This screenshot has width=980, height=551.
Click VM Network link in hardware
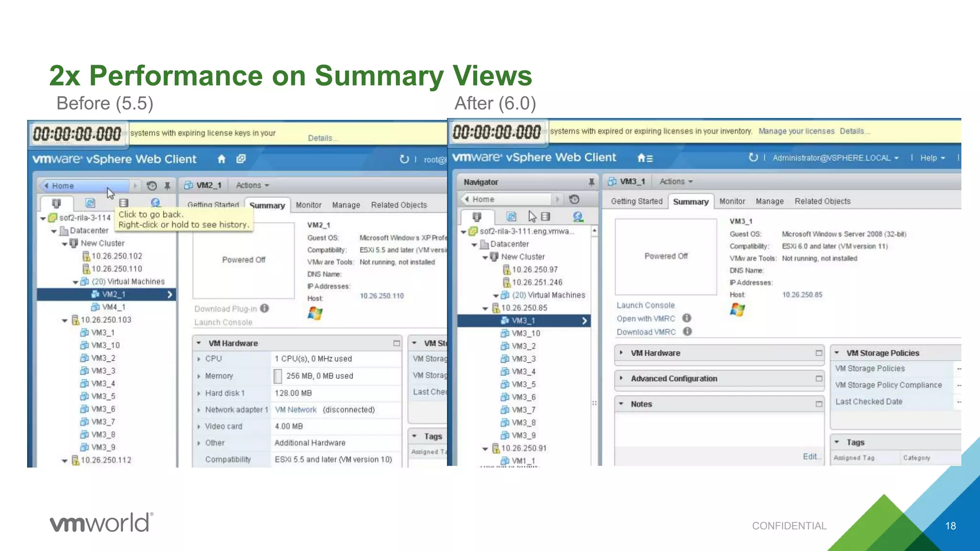point(296,410)
